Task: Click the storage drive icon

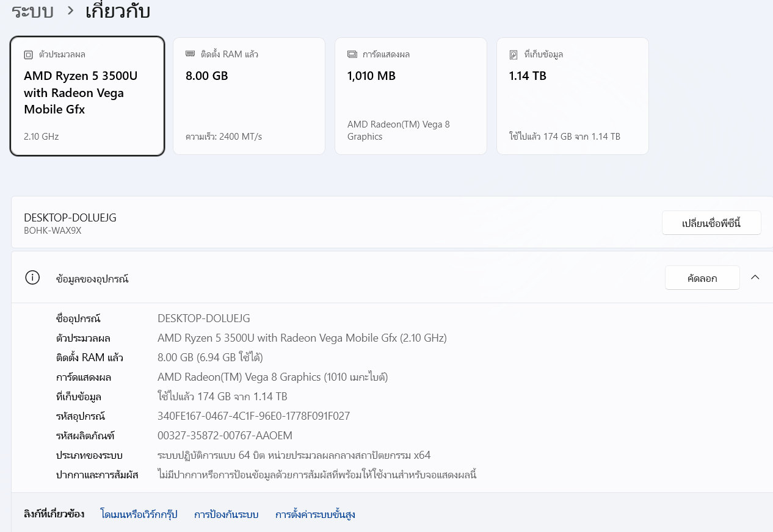Action: coord(514,55)
